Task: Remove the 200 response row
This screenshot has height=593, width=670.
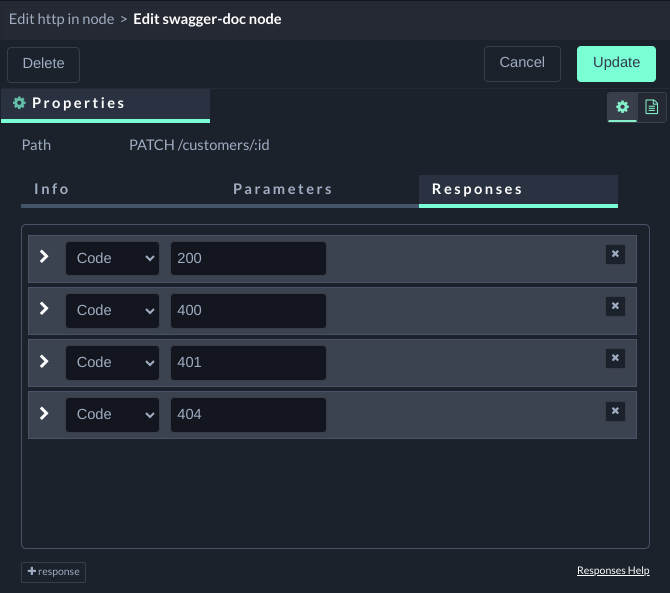Action: pyautogui.click(x=615, y=255)
